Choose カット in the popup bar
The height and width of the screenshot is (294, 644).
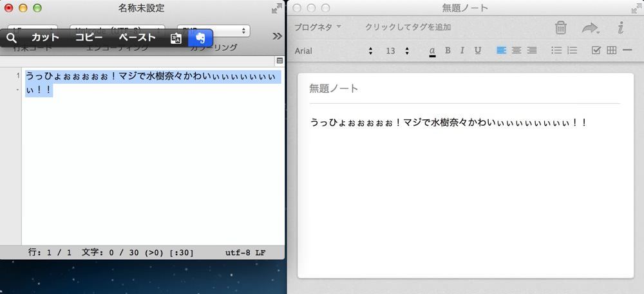(46, 38)
